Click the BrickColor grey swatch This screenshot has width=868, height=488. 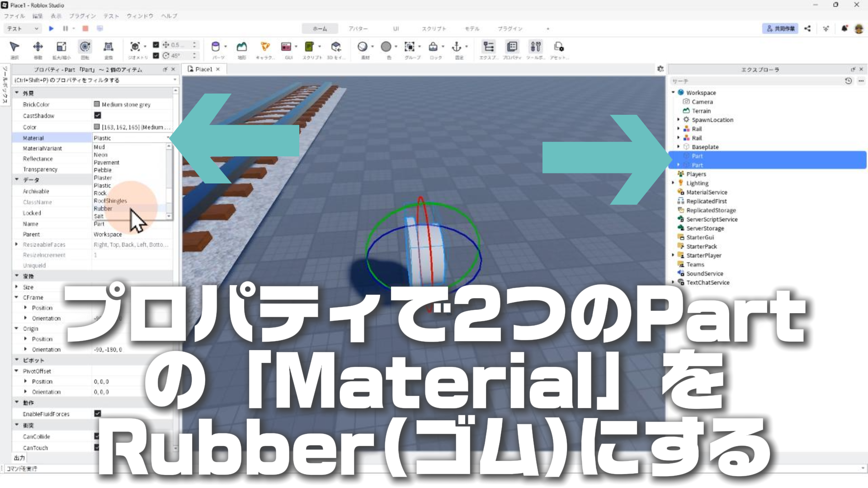point(97,104)
